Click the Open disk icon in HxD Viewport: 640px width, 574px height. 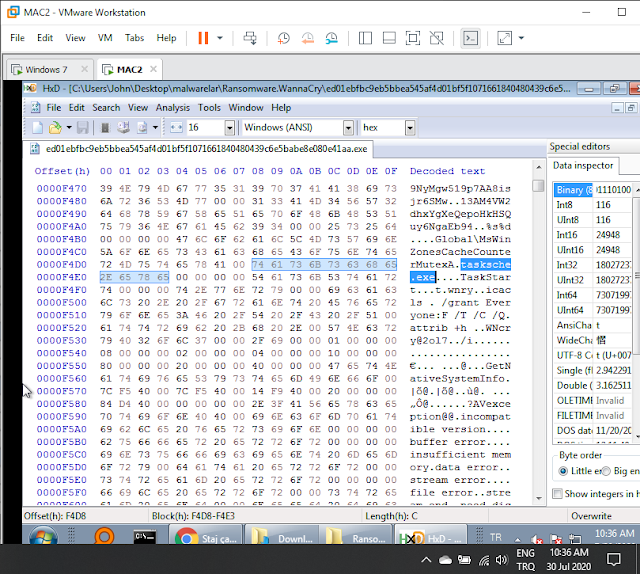[x=123, y=127]
